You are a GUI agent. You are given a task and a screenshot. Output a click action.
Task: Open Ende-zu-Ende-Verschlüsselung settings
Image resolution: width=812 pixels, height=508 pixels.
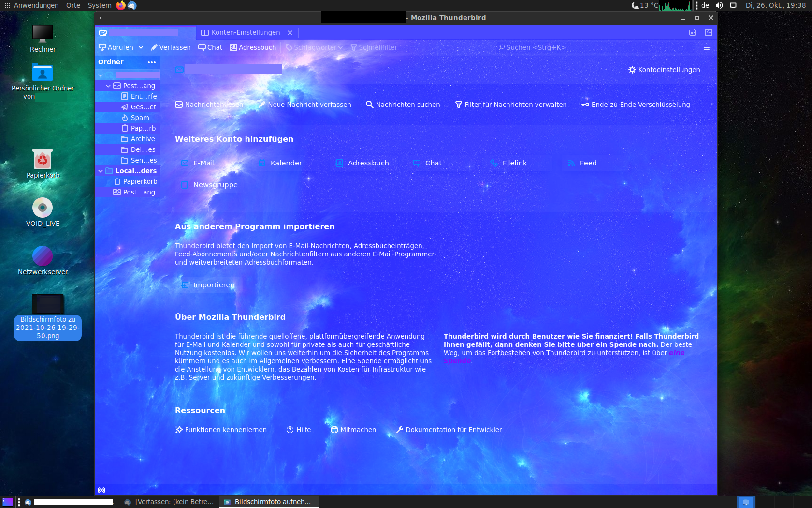[636, 105]
